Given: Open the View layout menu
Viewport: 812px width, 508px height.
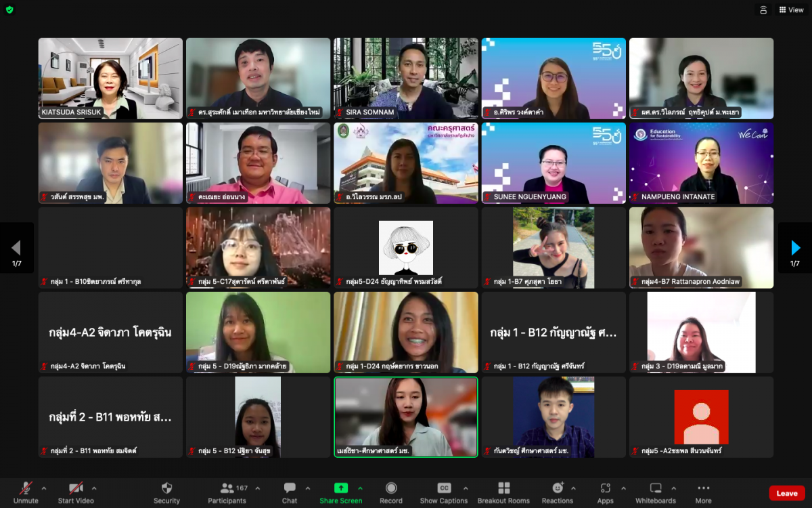Looking at the screenshot, I should [791, 9].
